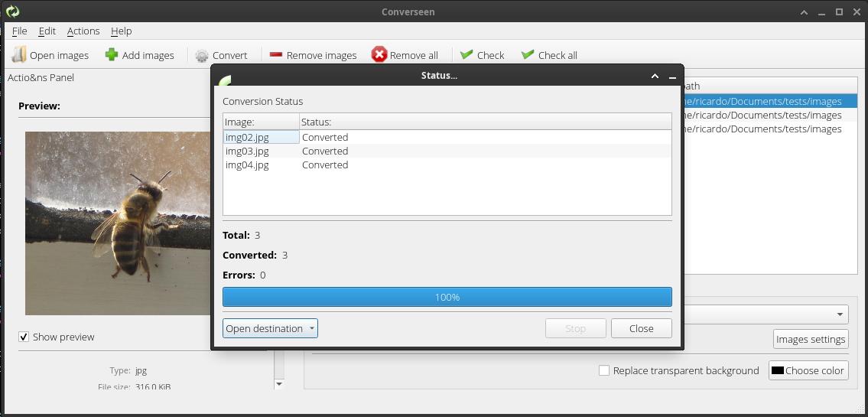The width and height of the screenshot is (868, 417).
Task: Open the combo box above Images settings
Action: (x=840, y=314)
